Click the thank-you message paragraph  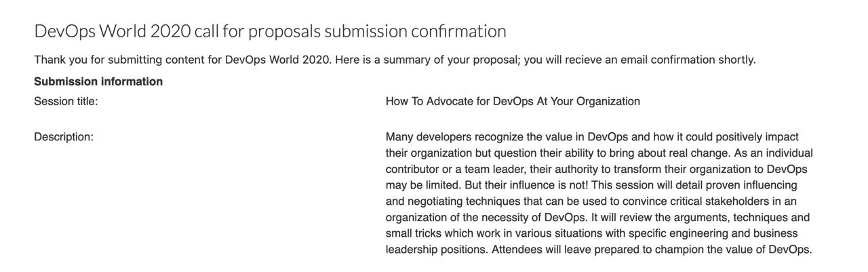395,60
